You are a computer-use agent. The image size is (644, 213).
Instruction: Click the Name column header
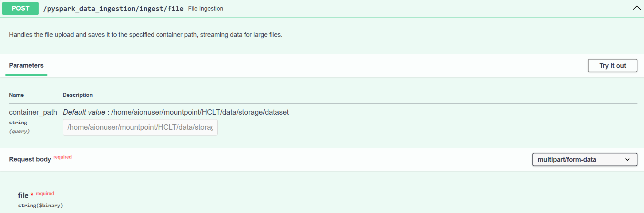16,95
